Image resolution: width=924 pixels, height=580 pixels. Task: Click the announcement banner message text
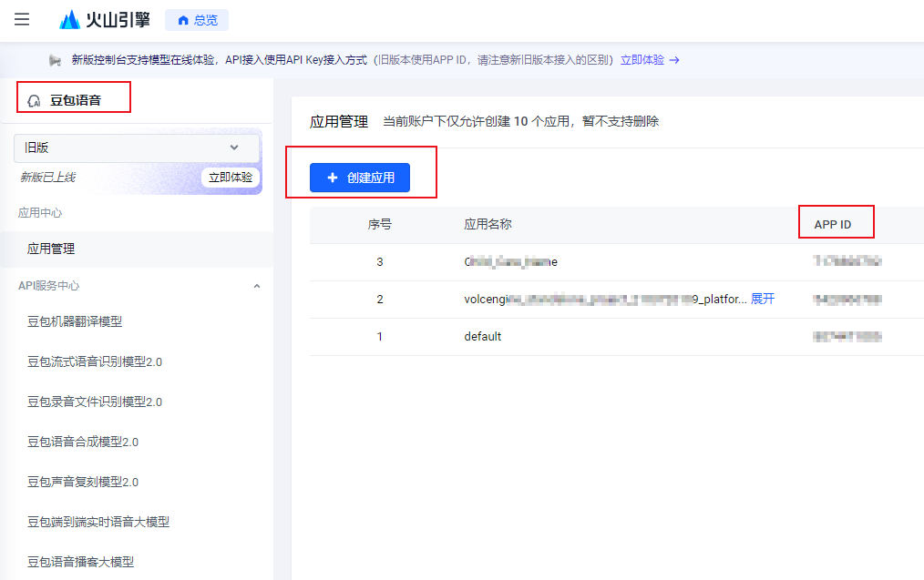[x=342, y=60]
